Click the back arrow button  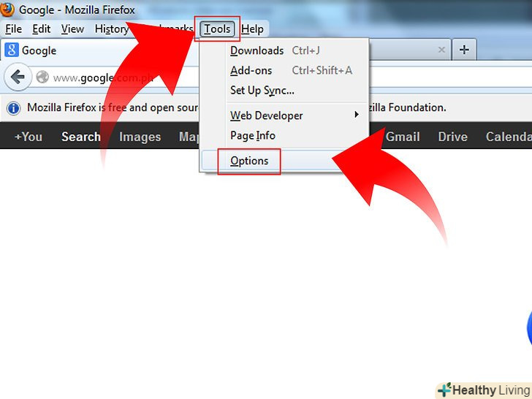pyautogui.click(x=18, y=77)
